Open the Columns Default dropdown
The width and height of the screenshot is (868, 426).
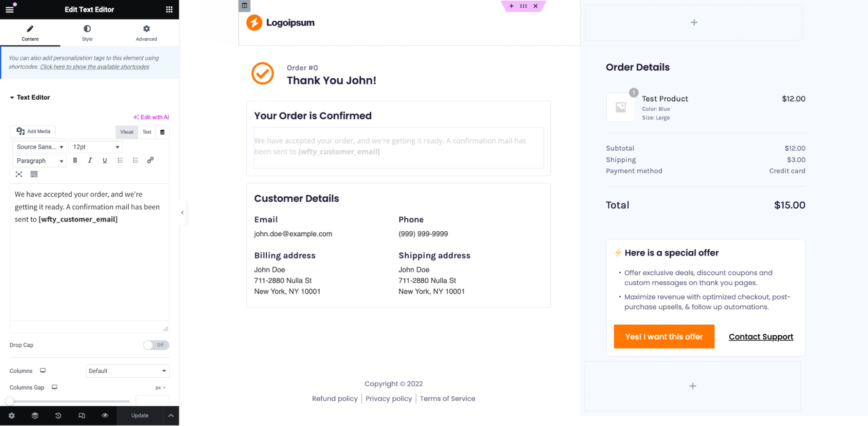[127, 371]
